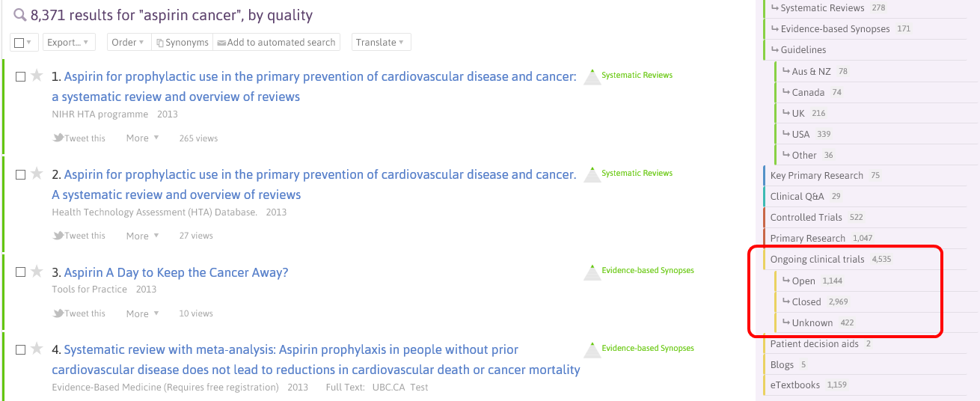
Task: Open the More menu under result 2
Action: coord(142,236)
